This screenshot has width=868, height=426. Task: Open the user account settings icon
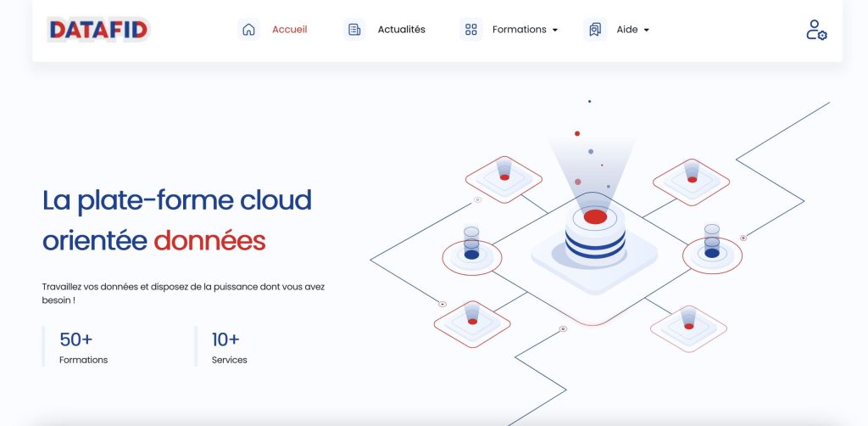click(816, 30)
